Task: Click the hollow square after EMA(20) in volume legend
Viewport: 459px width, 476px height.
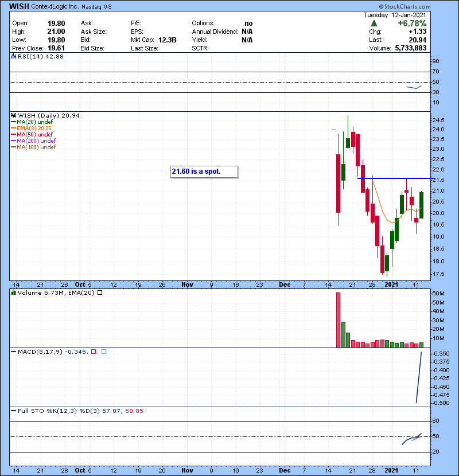Action: (x=100, y=292)
